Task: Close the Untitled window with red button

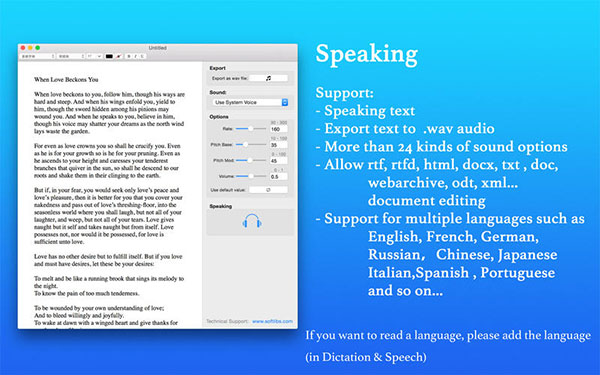Action: (x=23, y=48)
